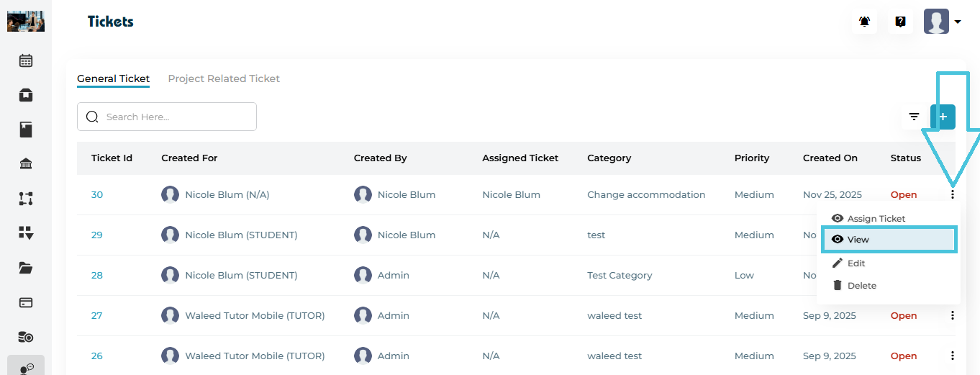Open three-dot menu for ticket 26
Screen dimensions: 980x375
pyautogui.click(x=953, y=356)
